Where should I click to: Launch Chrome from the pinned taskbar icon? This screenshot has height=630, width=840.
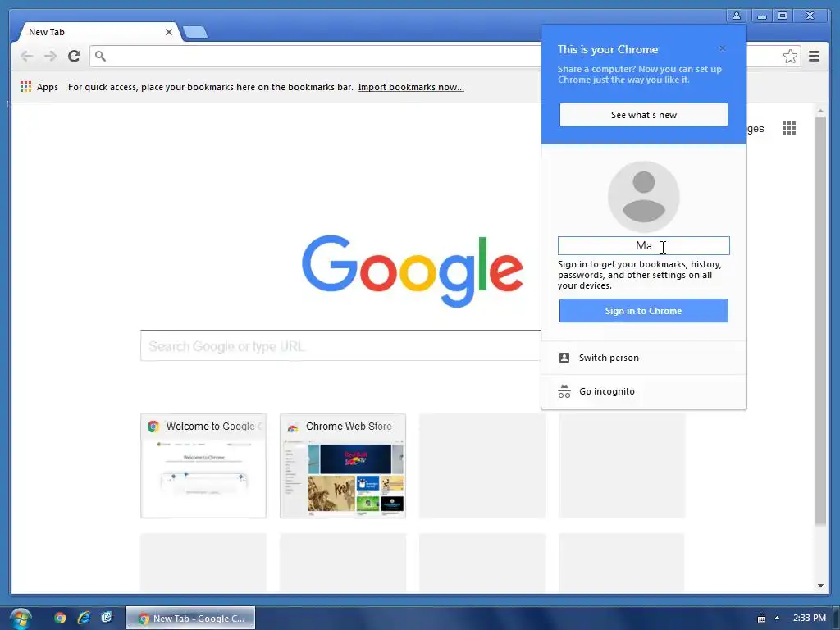[59, 618]
